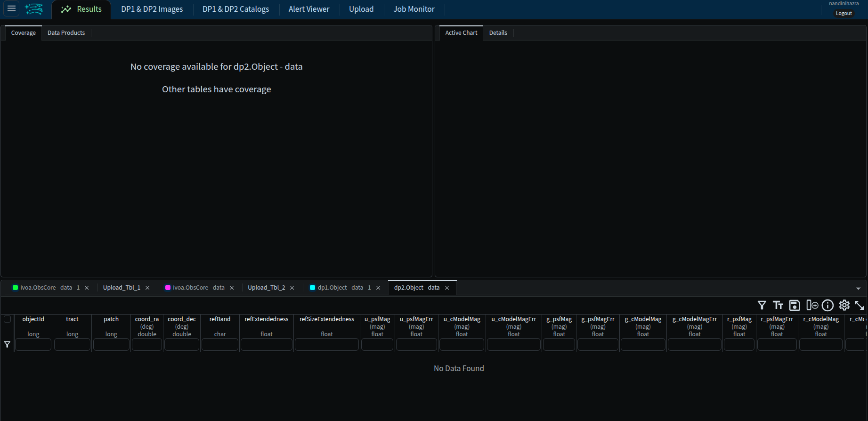Focus the refBand filter input
868x421 pixels.
click(220, 345)
